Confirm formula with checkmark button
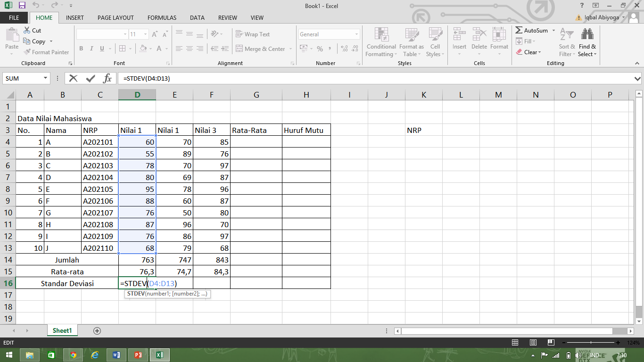 coord(90,78)
